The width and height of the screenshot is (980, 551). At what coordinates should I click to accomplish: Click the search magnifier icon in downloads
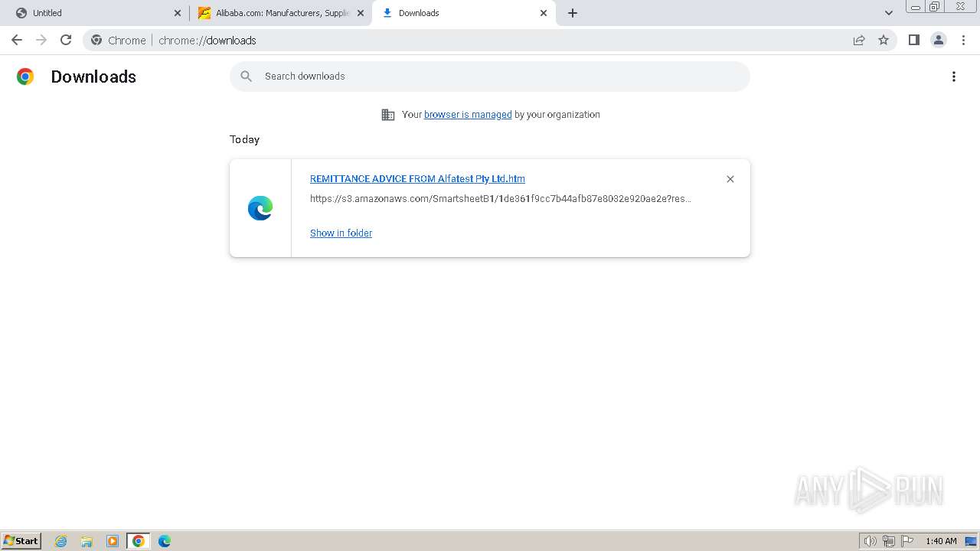click(246, 76)
